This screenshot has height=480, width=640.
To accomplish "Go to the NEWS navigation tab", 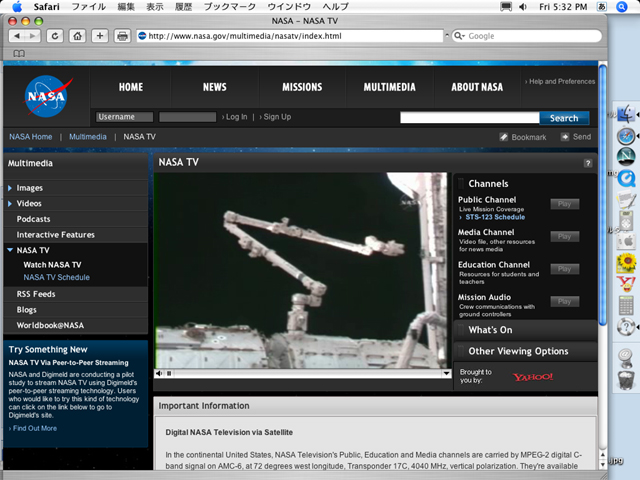I will pyautogui.click(x=215, y=87).
